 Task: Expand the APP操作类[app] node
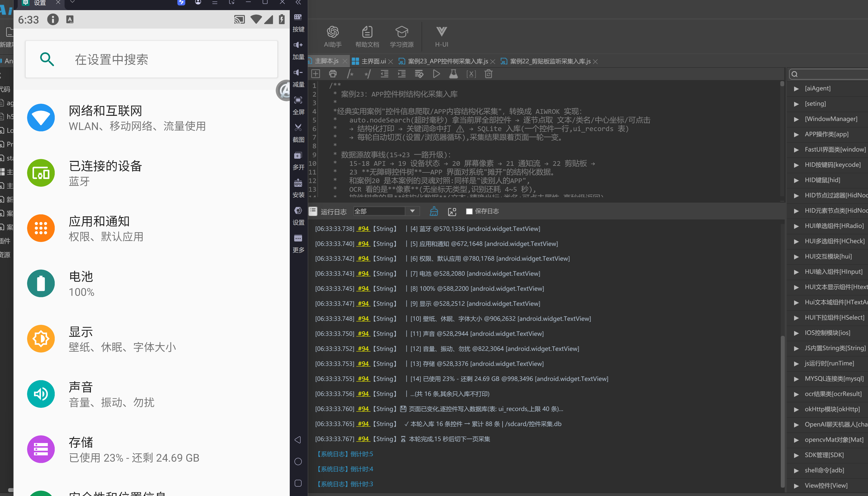(x=796, y=135)
